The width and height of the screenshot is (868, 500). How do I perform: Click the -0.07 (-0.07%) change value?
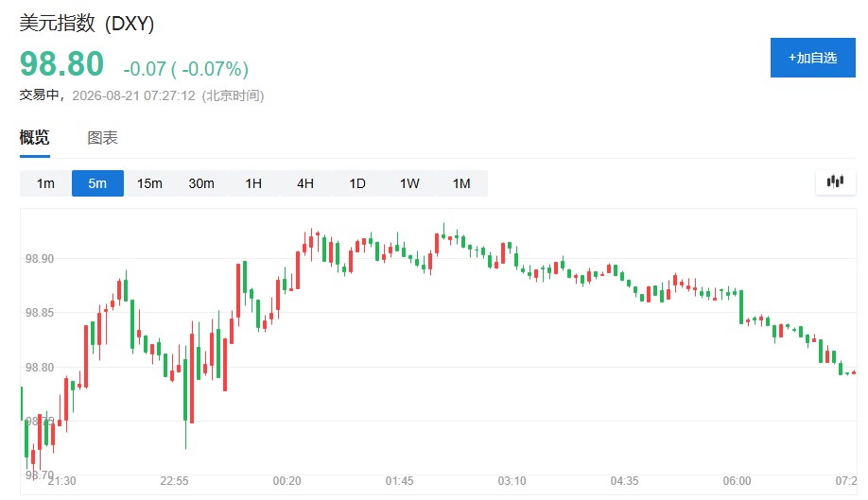point(186,69)
